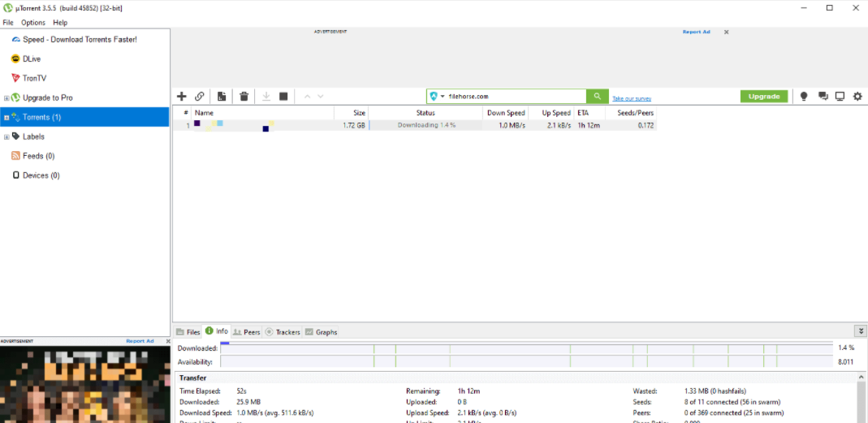Viewport: 868px width, 423px height.
Task: Open the File menu
Action: 8,23
